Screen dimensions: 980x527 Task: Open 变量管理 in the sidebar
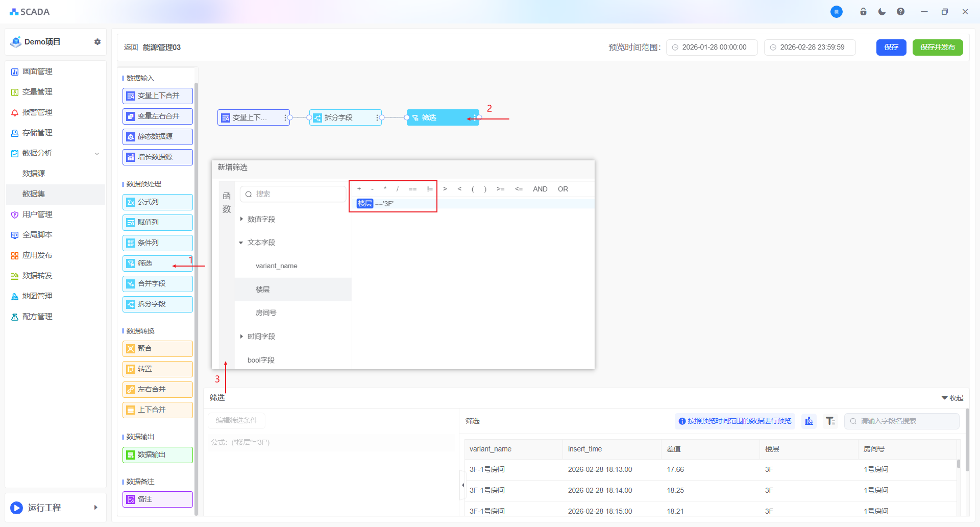tap(37, 92)
